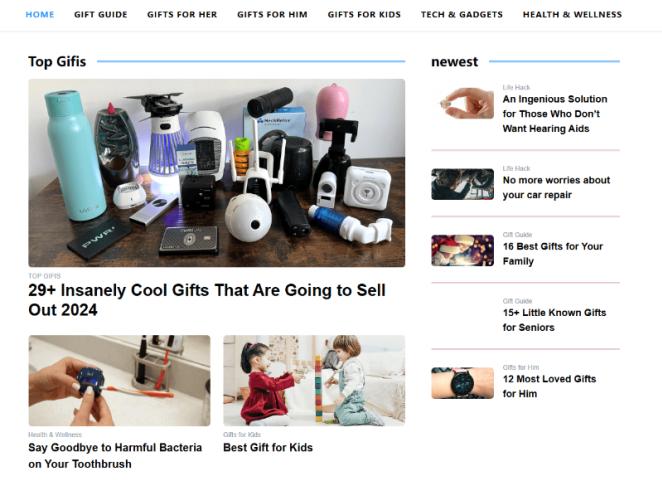Image resolution: width=662 pixels, height=480 pixels.
Task: Open the Harmful Bacteria Toothbrush article
Action: 115,456
